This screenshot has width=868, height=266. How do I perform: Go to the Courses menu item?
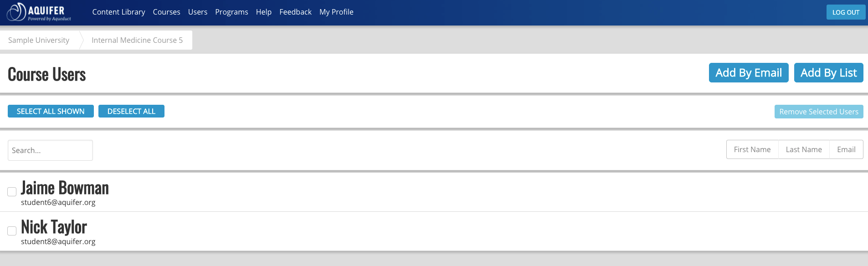(166, 12)
